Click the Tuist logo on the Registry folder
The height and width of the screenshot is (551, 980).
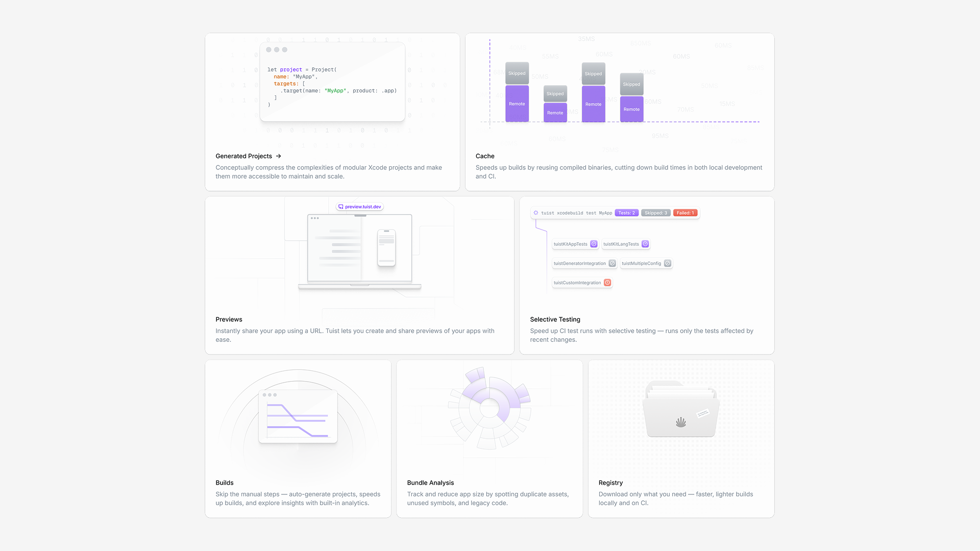pos(680,422)
